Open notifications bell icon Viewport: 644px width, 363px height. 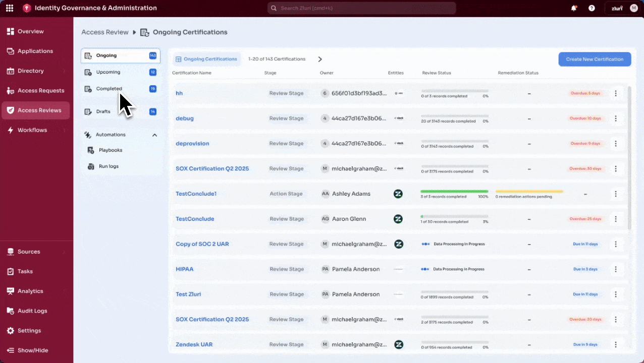click(x=574, y=8)
